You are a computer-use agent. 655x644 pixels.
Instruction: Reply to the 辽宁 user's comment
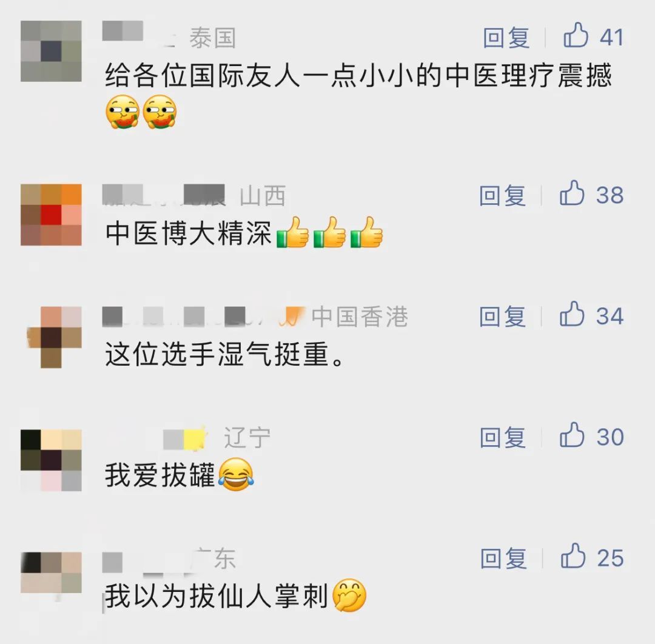coord(503,437)
